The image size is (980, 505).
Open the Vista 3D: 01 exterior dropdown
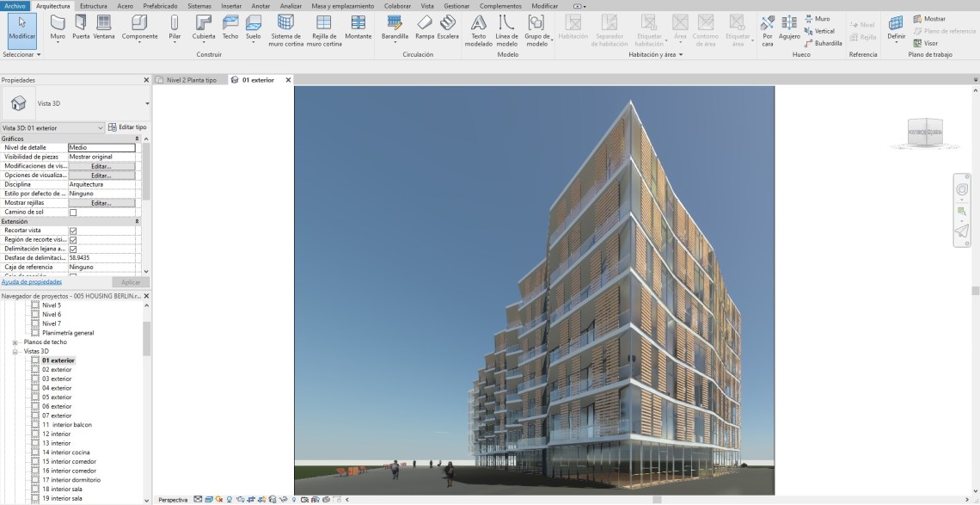(52, 127)
